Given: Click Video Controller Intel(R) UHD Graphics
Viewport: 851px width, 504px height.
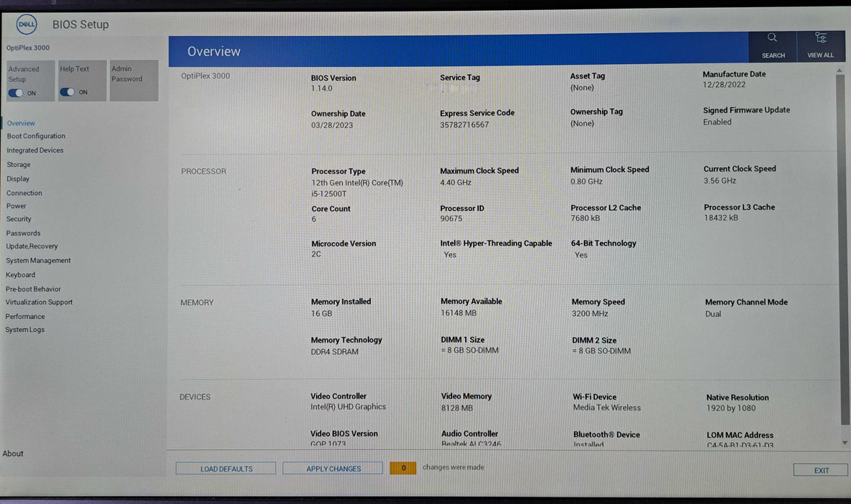Looking at the screenshot, I should 348,407.
